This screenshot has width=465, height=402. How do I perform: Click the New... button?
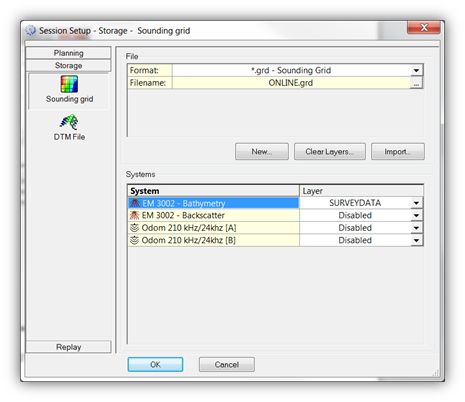262,152
